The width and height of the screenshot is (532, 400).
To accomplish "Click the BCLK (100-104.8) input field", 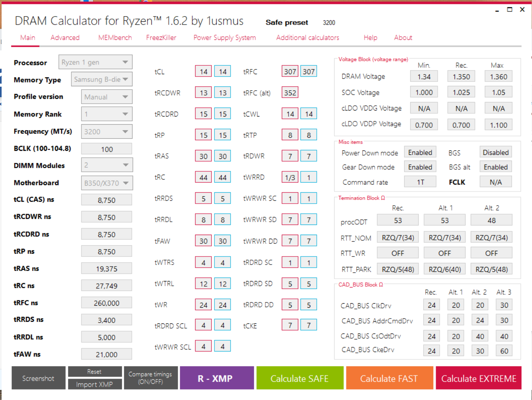I will [107, 149].
